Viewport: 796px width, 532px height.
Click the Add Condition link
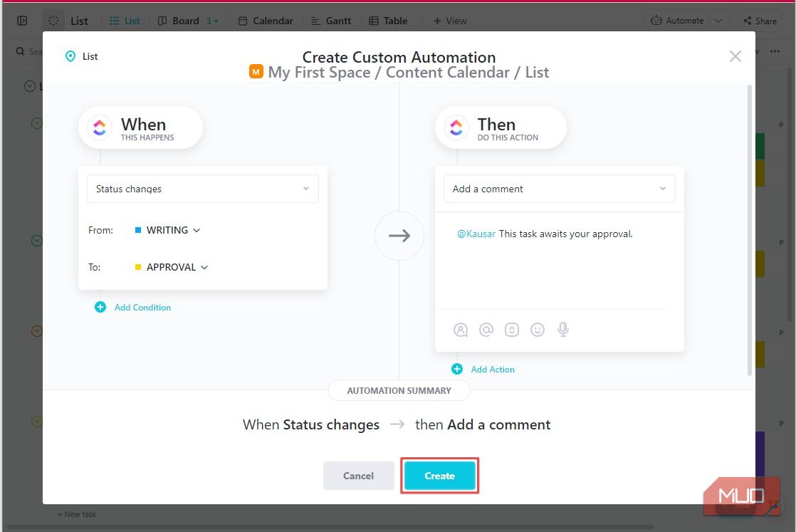coord(142,307)
